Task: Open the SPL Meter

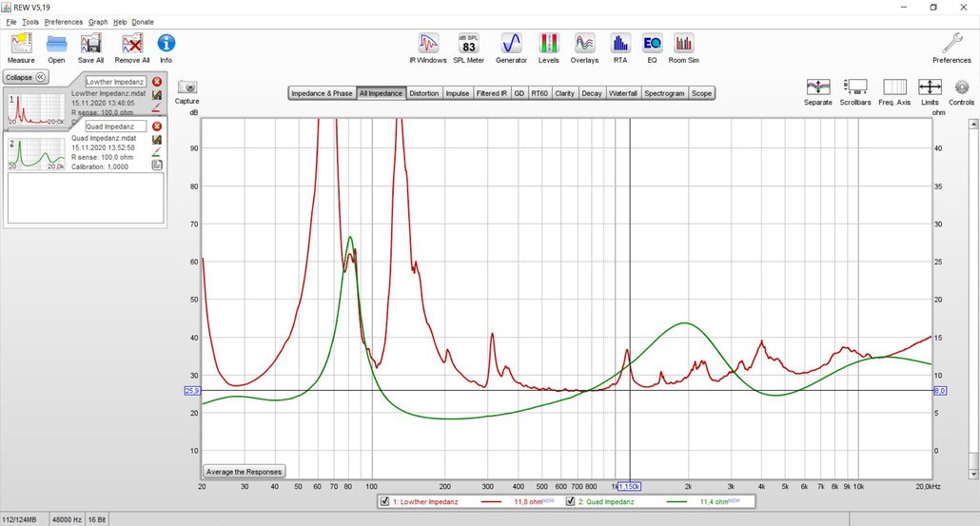Action: click(468, 45)
